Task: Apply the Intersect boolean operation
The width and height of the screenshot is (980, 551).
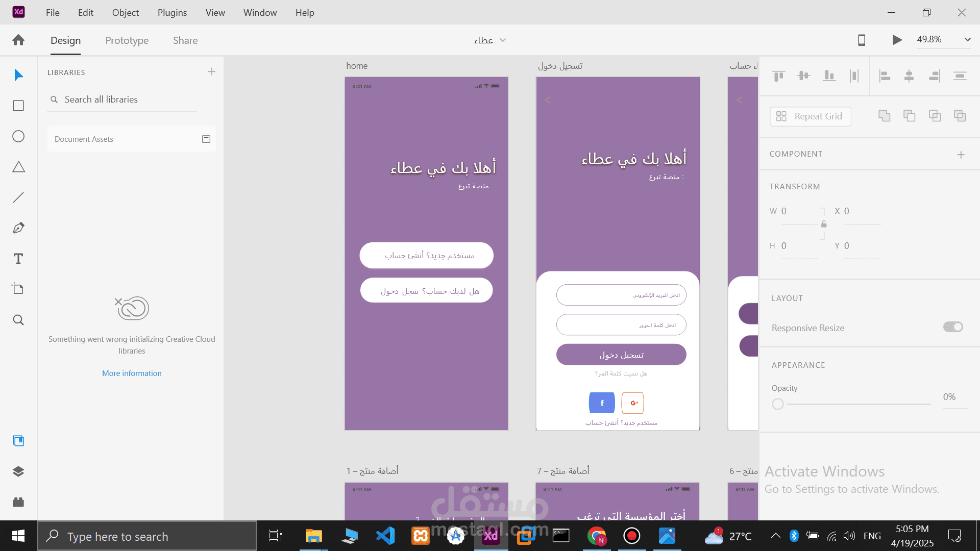Action: point(935,116)
